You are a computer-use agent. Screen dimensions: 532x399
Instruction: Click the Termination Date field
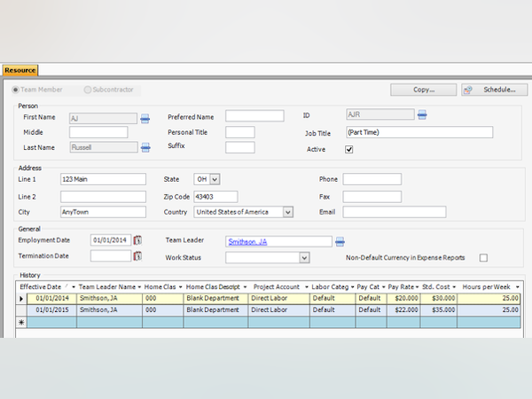tap(111, 255)
